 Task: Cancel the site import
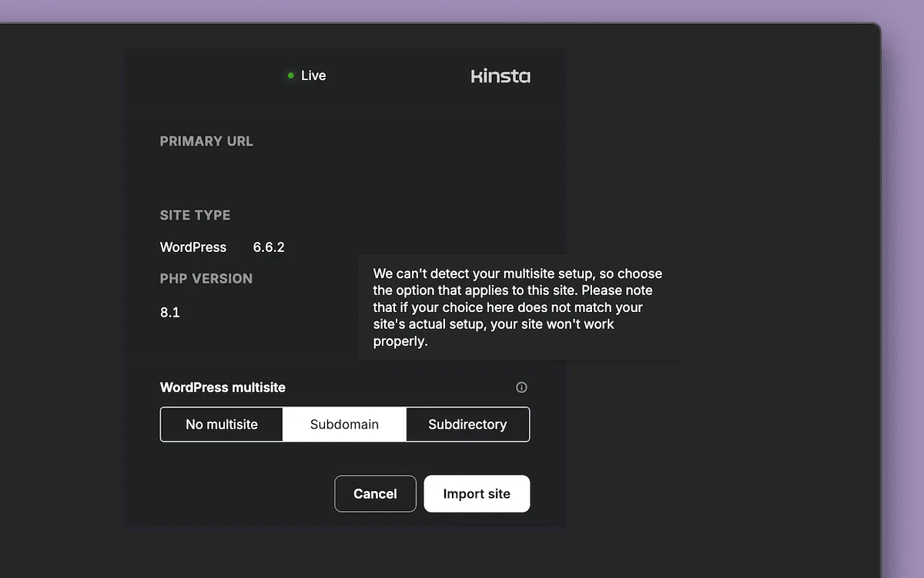[x=375, y=493]
